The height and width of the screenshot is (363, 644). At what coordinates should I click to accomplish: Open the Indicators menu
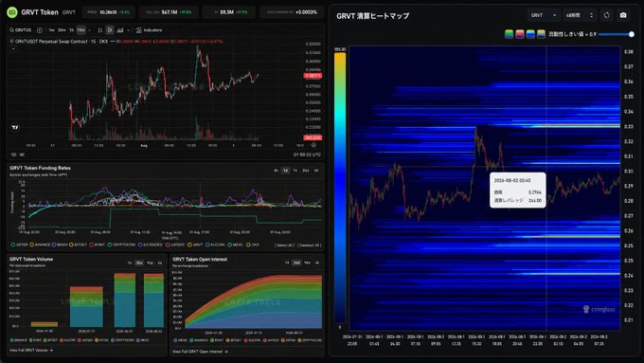point(149,30)
